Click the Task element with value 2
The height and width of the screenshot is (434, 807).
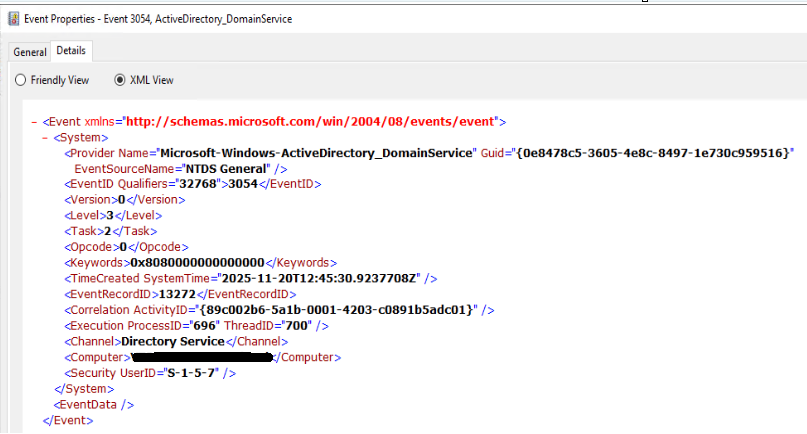(x=111, y=231)
